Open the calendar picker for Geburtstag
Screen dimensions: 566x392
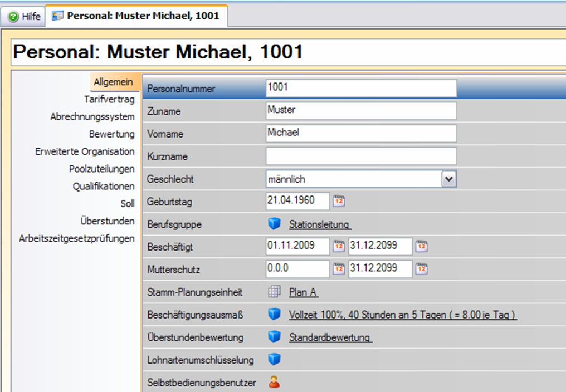[x=339, y=202]
